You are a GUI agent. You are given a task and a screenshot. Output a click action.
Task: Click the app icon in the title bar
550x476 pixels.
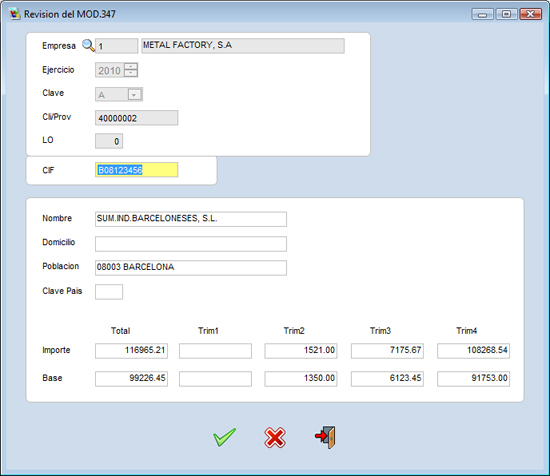click(15, 14)
